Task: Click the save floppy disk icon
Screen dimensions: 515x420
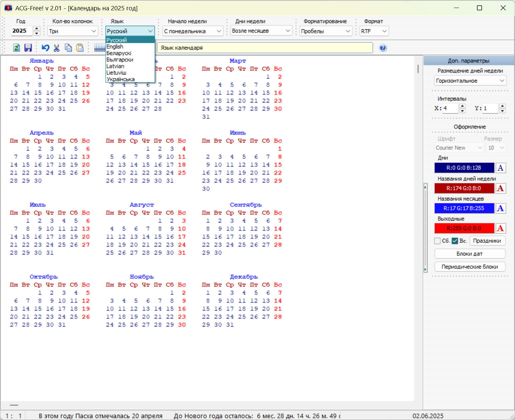Action: (28, 48)
